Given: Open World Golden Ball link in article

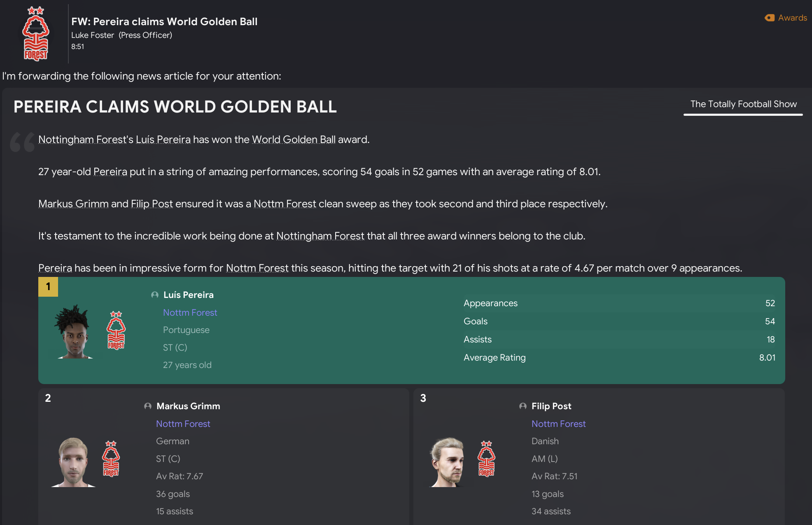Looking at the screenshot, I should [294, 140].
